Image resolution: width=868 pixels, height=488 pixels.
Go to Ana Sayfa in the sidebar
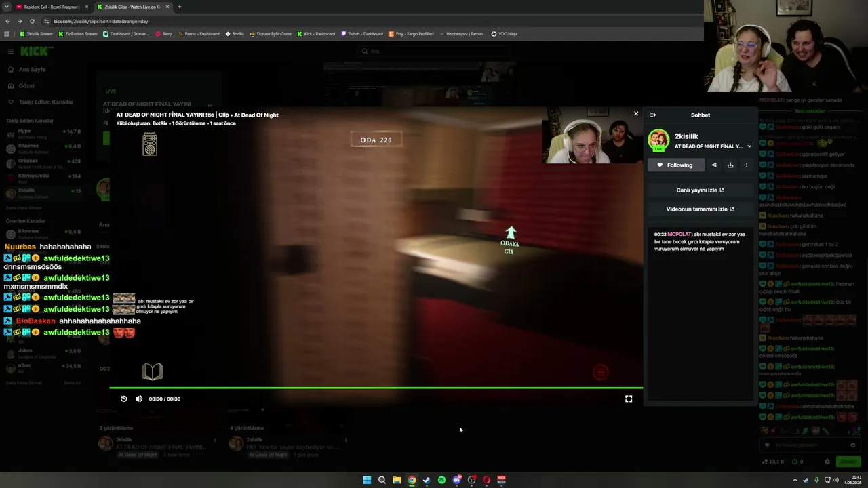(x=27, y=70)
